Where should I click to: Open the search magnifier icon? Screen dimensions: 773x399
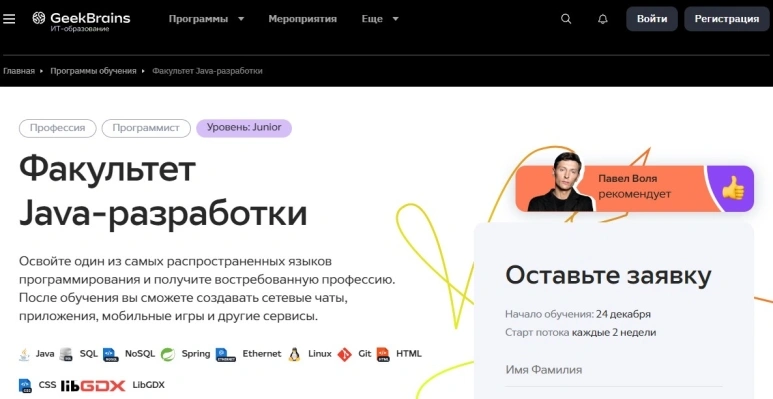pyautogui.click(x=566, y=19)
